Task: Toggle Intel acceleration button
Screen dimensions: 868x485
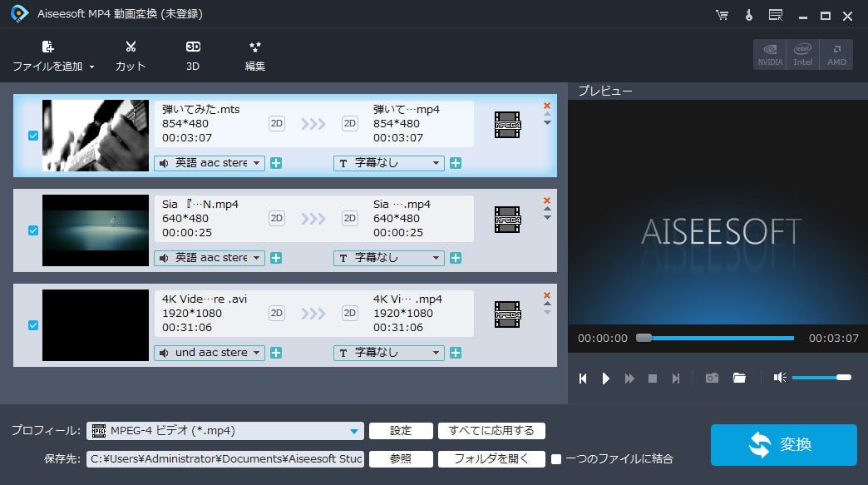Action: (802, 54)
